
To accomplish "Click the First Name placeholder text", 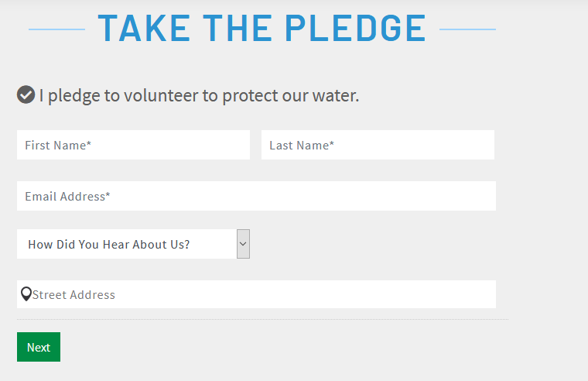I will 58,146.
